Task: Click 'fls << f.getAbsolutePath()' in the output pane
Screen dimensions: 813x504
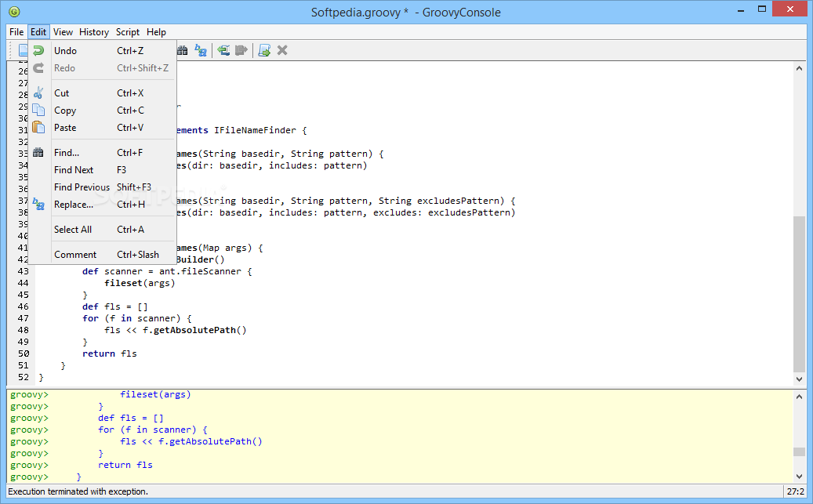Action: click(x=191, y=442)
